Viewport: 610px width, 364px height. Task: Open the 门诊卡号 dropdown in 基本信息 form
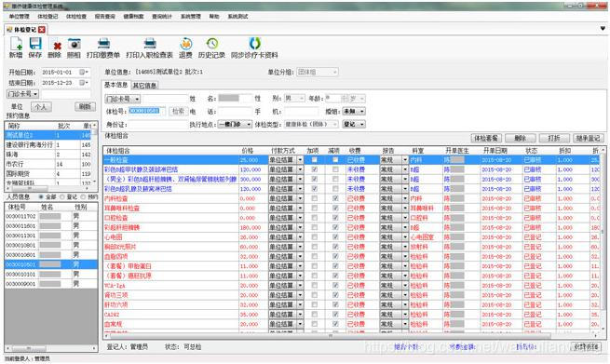[x=123, y=100]
